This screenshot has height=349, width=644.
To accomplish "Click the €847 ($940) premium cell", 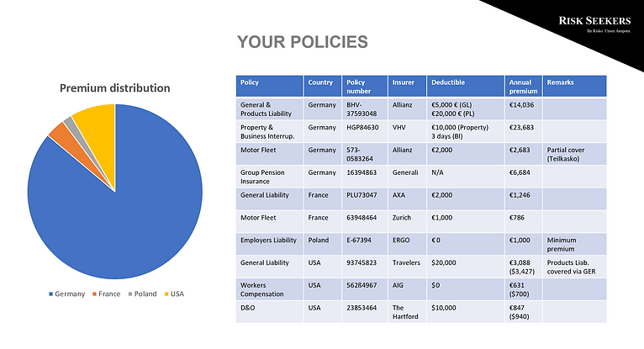I will (524, 312).
